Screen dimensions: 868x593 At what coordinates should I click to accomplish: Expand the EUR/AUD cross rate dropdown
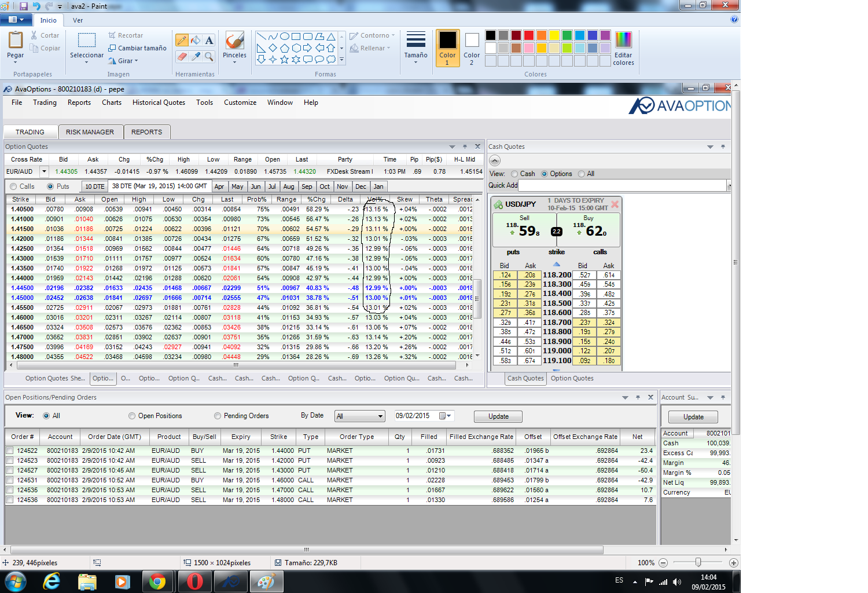tap(44, 171)
